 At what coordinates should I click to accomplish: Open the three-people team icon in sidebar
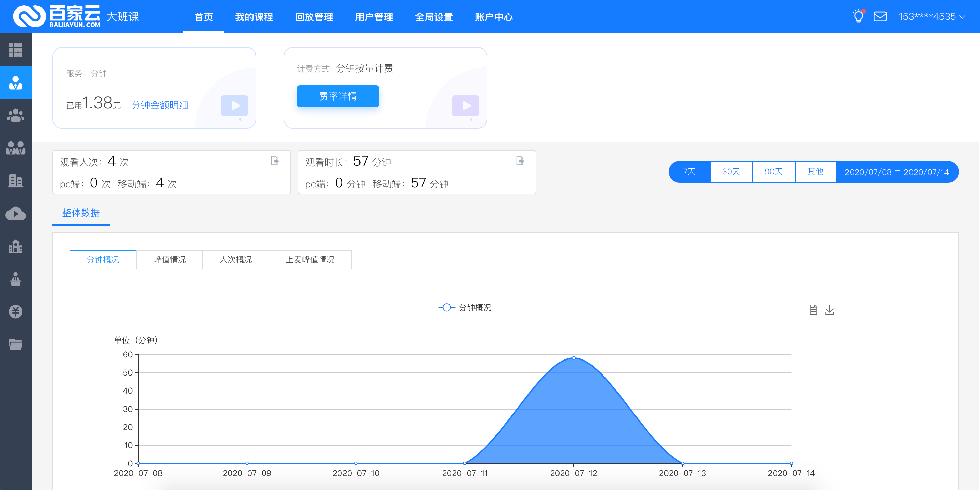[16, 148]
